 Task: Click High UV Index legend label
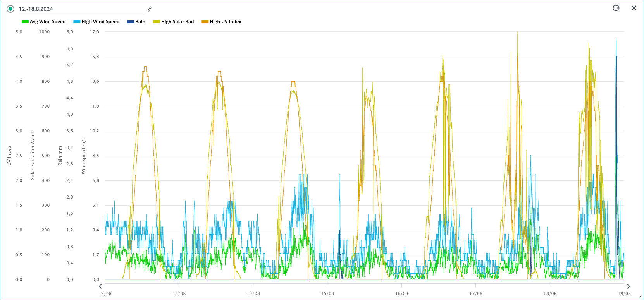click(226, 22)
